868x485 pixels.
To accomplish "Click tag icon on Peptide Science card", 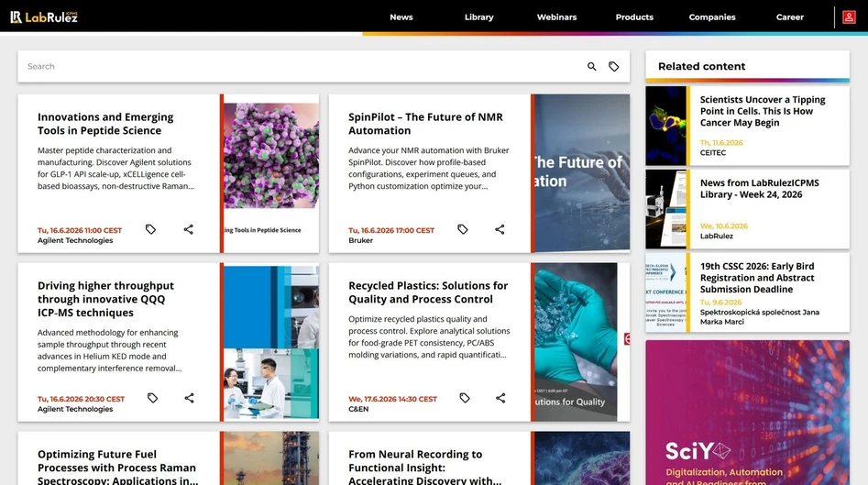I will click(x=150, y=229).
